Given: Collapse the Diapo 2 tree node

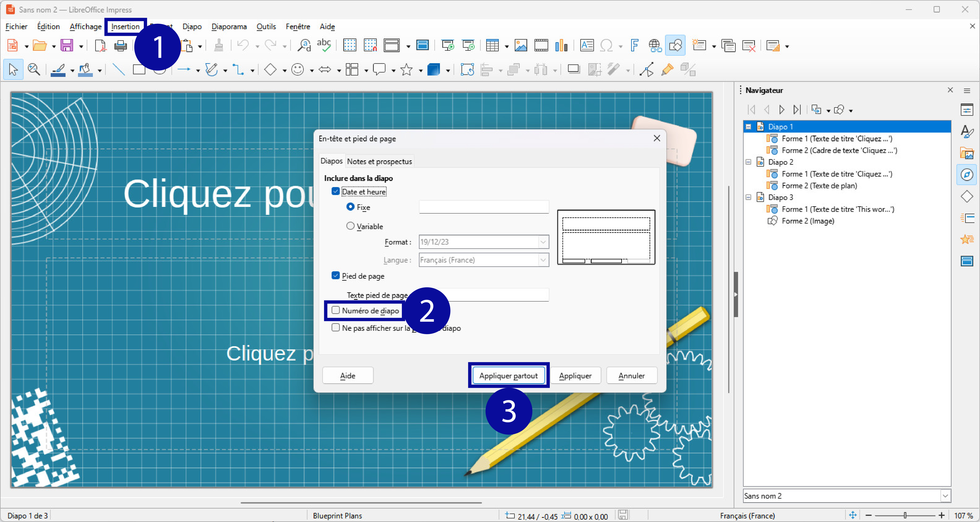Looking at the screenshot, I should [748, 162].
